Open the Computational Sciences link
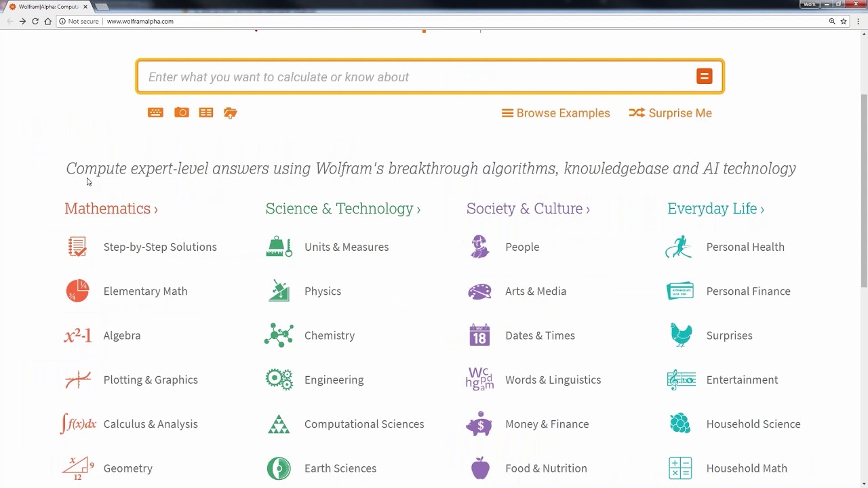Viewport: 868px width, 488px height. click(x=364, y=424)
